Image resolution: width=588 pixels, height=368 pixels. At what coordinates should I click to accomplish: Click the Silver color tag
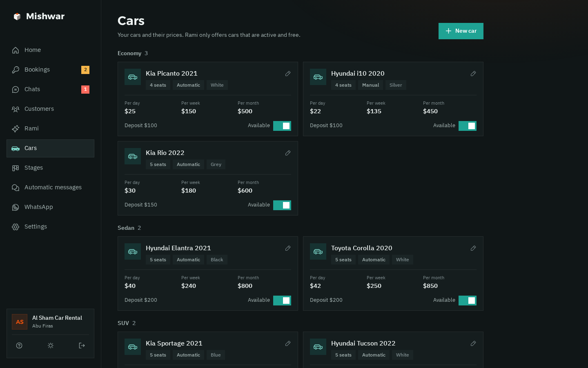(396, 85)
